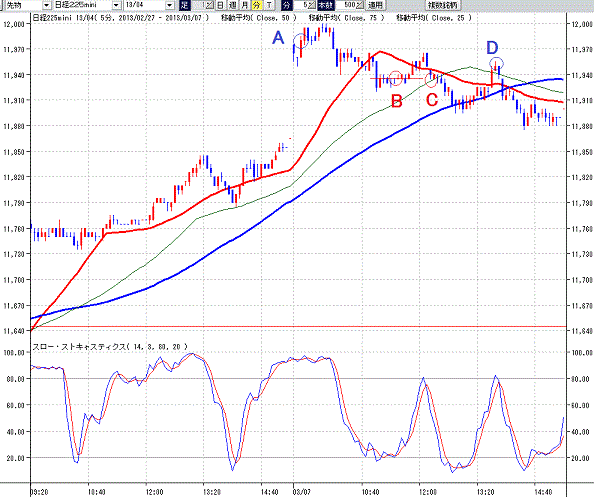
Task: Click the 適用 apply button
Action: click(375, 5)
